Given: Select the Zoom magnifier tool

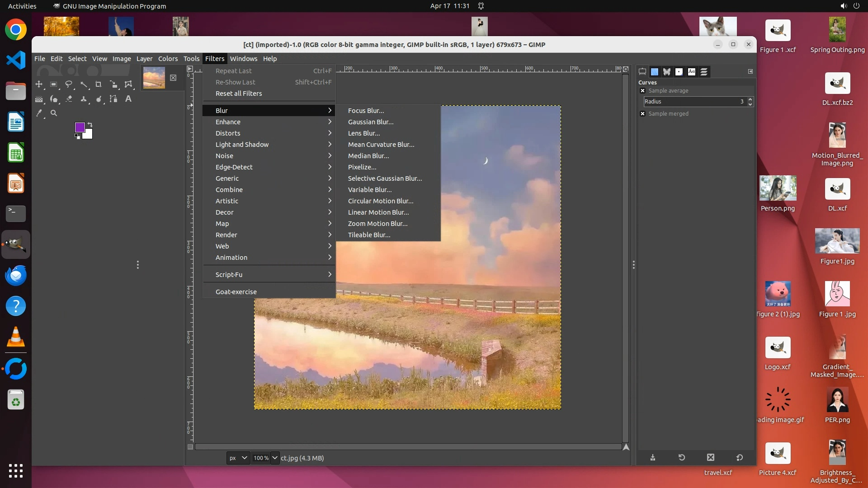Looking at the screenshot, I should 54,113.
